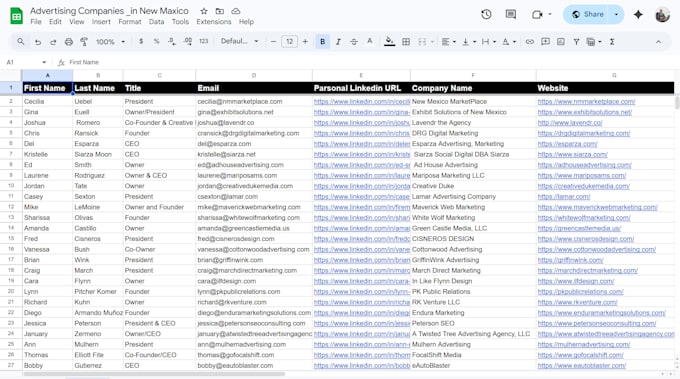680x379 pixels.
Task: Open borders options
Action: 406,42
